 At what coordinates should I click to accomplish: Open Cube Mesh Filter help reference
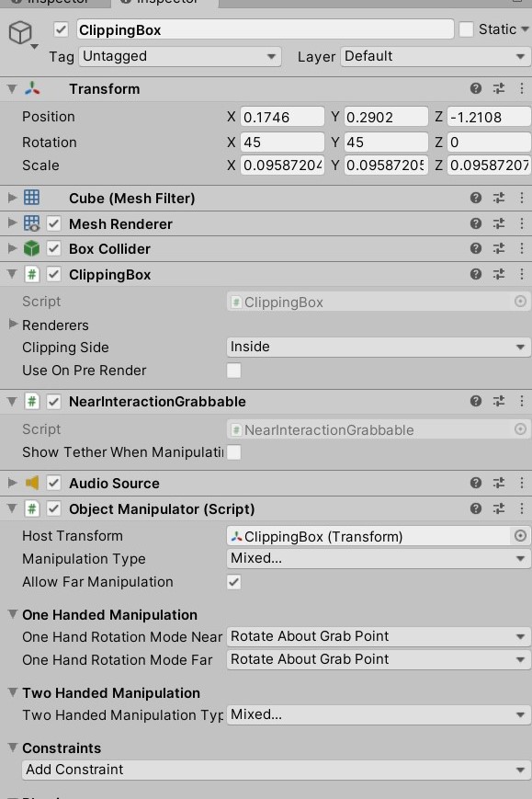point(475,198)
